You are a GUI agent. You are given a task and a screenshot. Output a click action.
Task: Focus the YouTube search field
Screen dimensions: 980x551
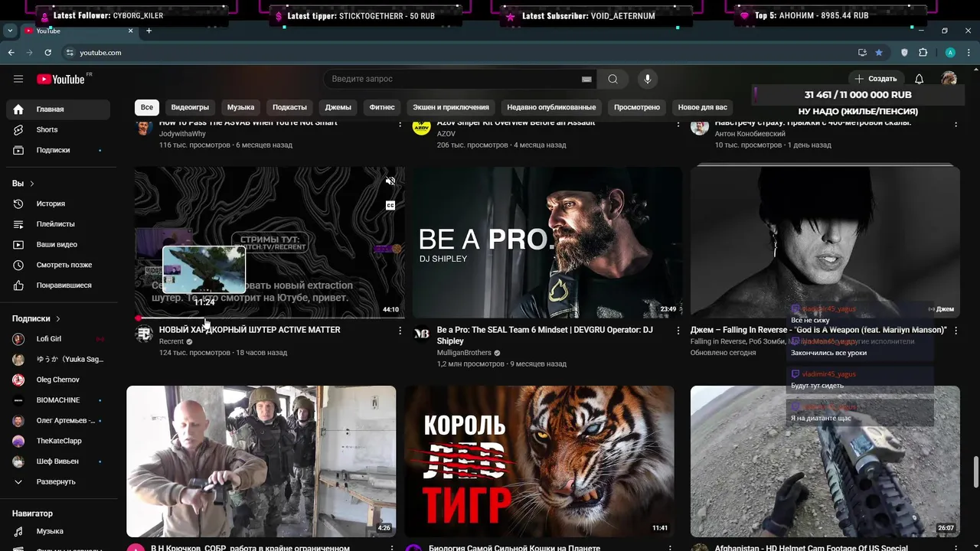[x=454, y=79]
